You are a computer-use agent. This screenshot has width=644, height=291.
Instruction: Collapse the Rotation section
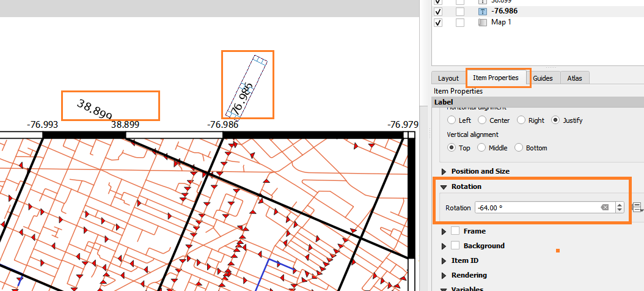(x=444, y=186)
